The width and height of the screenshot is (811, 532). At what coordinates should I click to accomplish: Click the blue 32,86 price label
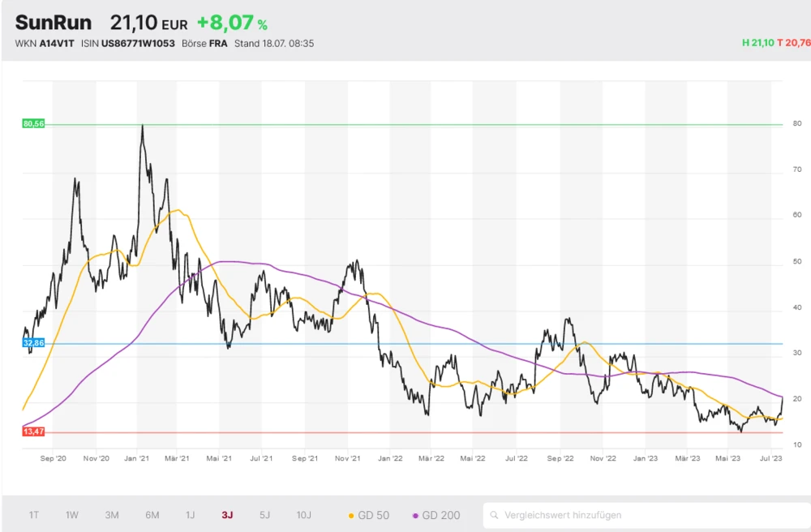[x=34, y=343]
